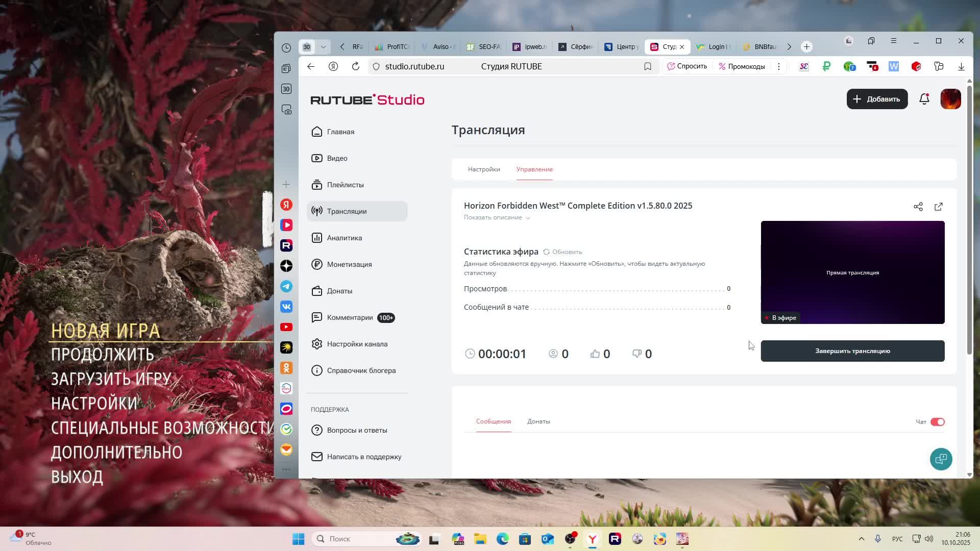Open broadcast in new window icon

[x=938, y=207]
